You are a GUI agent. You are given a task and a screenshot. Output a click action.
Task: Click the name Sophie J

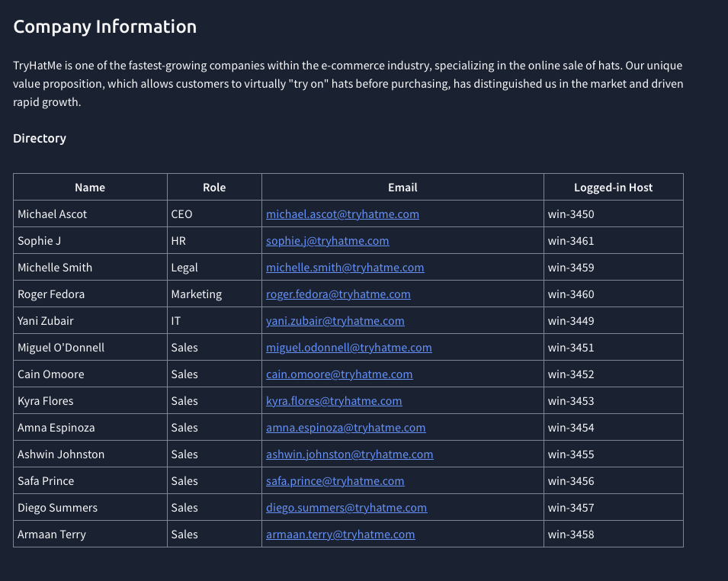point(39,241)
